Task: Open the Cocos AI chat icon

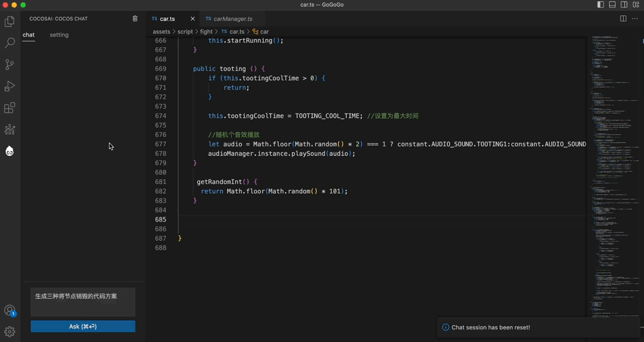Action: pos(9,151)
